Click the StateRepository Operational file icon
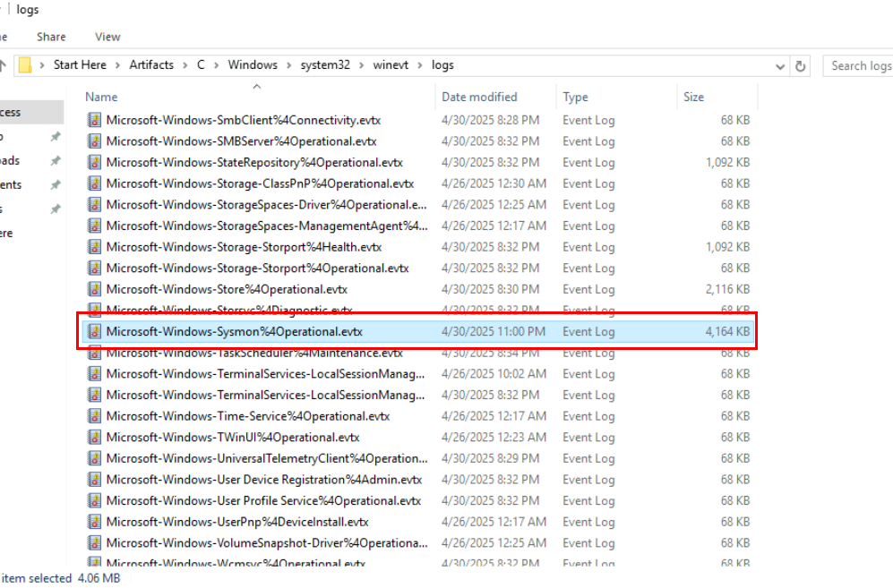893x588 pixels. (x=94, y=163)
